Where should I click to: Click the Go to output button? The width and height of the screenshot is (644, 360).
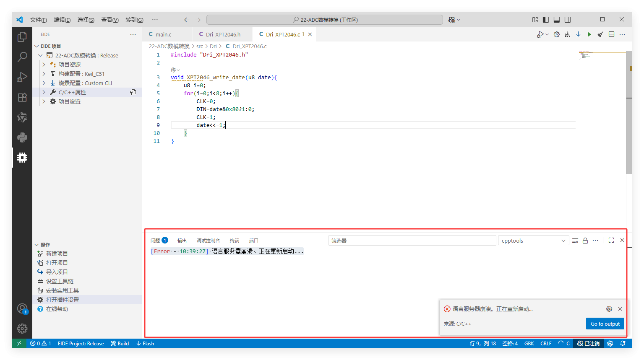(605, 324)
